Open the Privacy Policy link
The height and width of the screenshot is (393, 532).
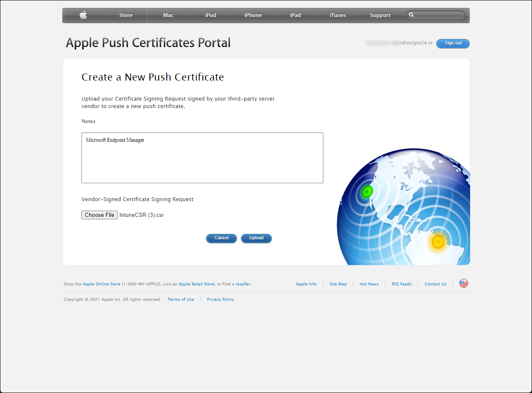pyautogui.click(x=220, y=300)
